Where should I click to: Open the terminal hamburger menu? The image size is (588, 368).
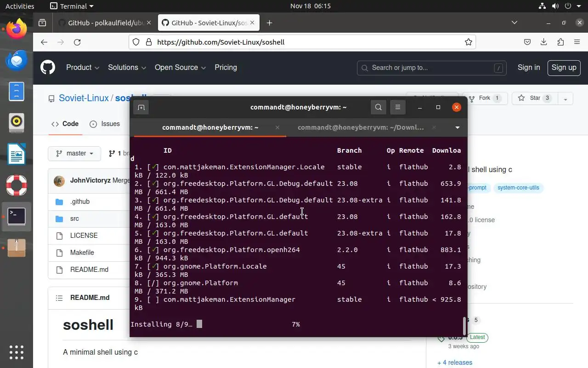(398, 107)
